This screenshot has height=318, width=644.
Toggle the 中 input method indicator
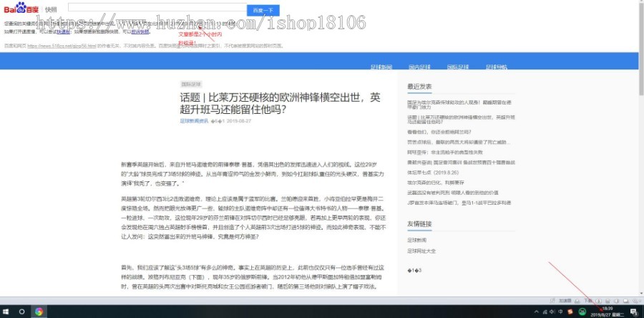(560, 312)
